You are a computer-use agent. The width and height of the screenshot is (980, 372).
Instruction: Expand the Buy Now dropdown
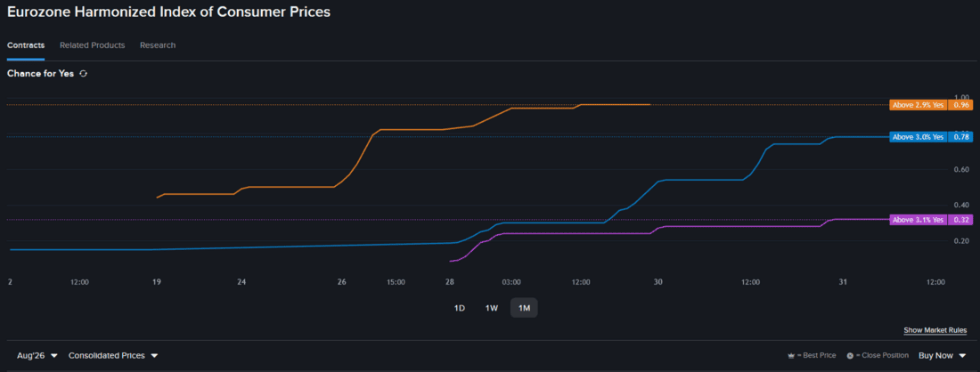click(x=942, y=356)
